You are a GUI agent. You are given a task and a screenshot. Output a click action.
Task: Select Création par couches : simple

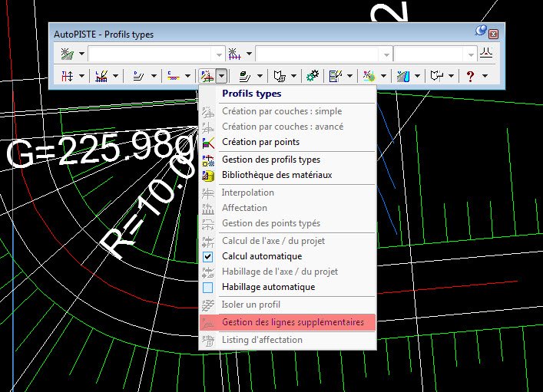[288, 111]
